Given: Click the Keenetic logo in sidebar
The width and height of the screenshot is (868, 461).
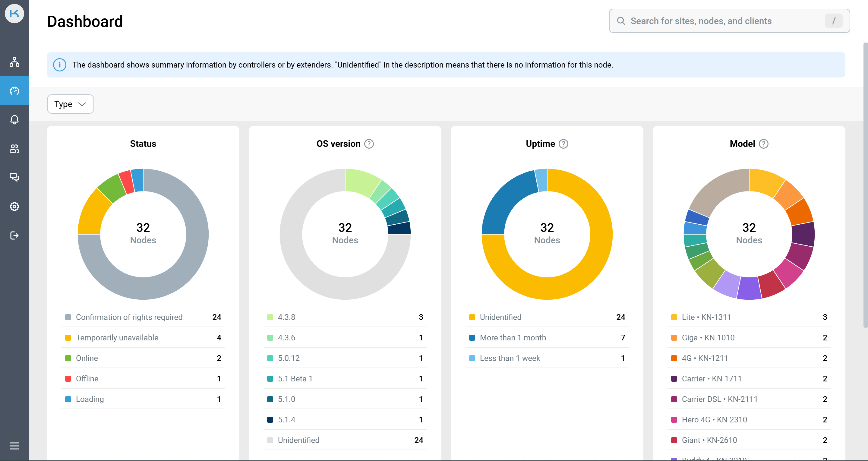Looking at the screenshot, I should 14,14.
